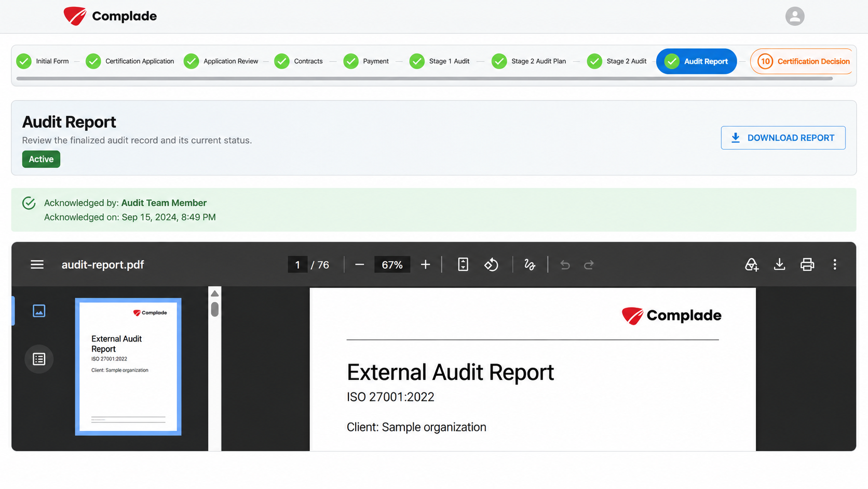This screenshot has height=489, width=868.
Task: Select the draw annotation tool
Action: tap(530, 265)
